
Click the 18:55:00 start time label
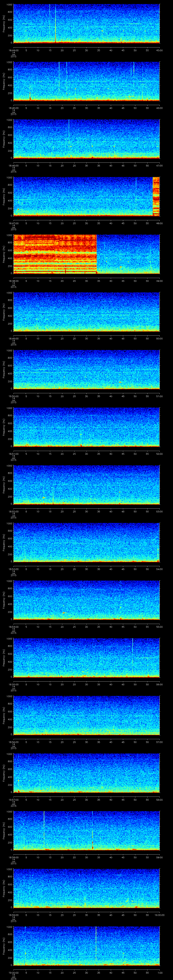coord(14,684)
